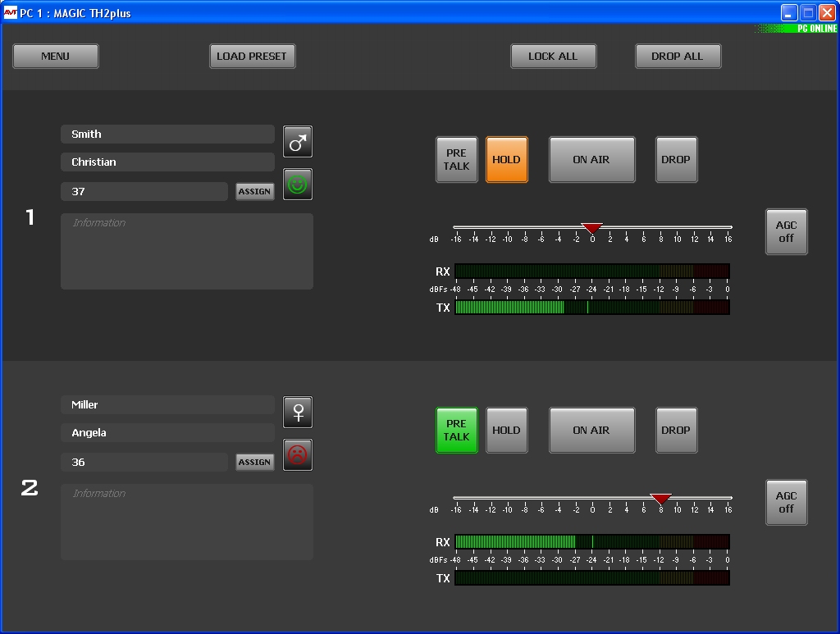840x634 pixels.
Task: Click the last name field containing Miller
Action: coord(167,405)
